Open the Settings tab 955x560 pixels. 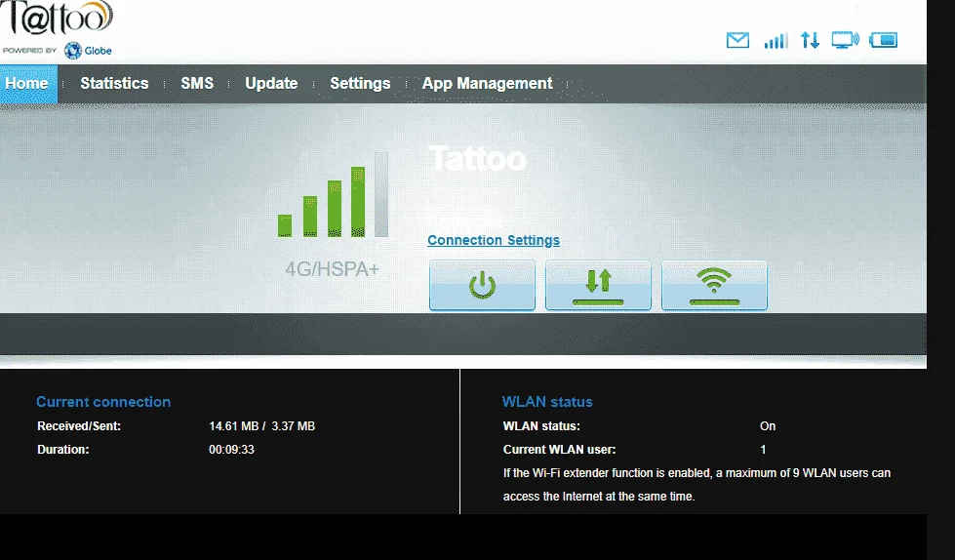pos(360,84)
